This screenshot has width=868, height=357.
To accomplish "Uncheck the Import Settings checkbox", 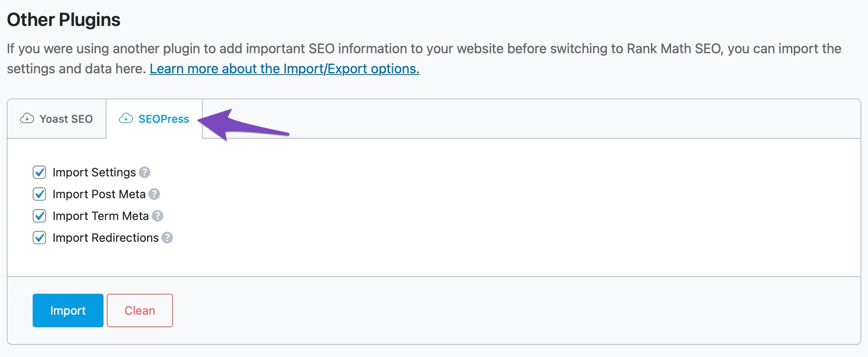I will pyautogui.click(x=39, y=172).
